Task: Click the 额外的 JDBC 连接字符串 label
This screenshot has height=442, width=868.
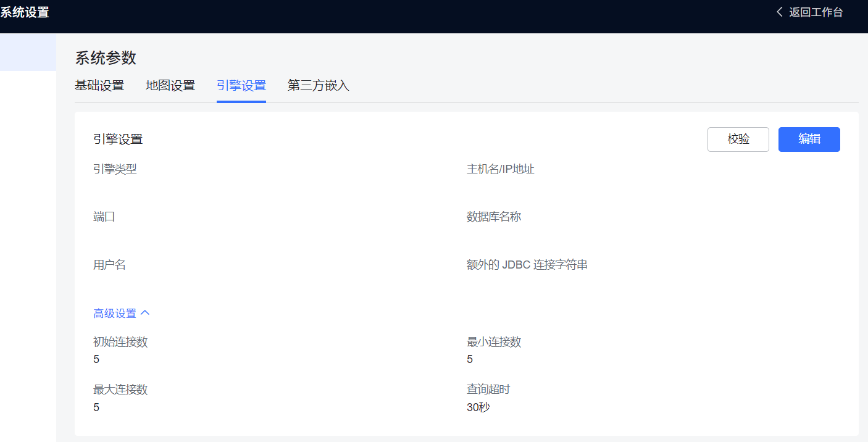Action: (527, 265)
